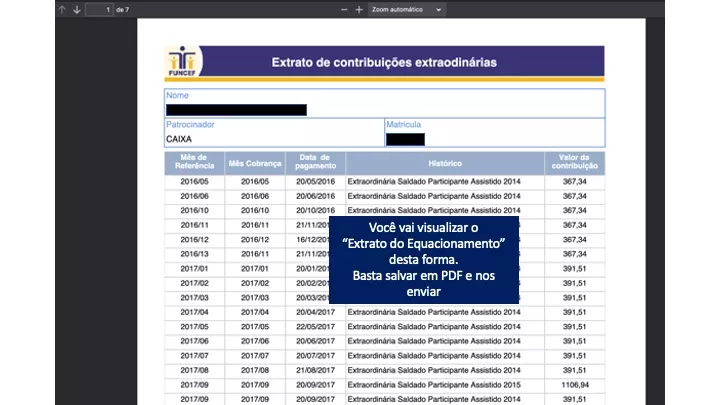Click the Nome field label
This screenshot has width=720, height=405.
[x=177, y=96]
